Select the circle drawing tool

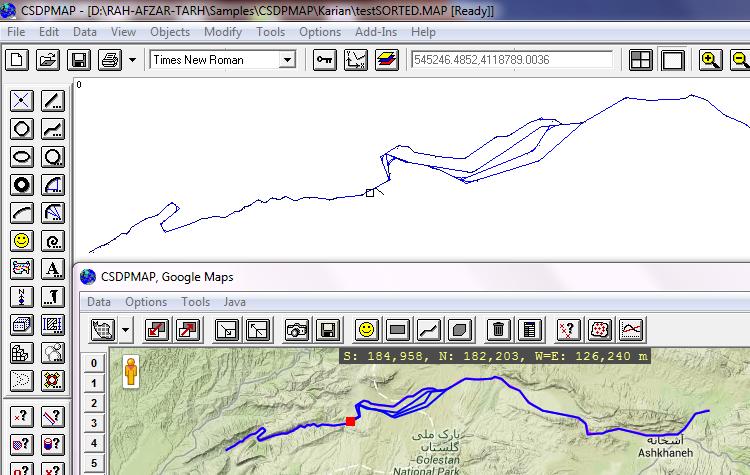tap(53, 157)
